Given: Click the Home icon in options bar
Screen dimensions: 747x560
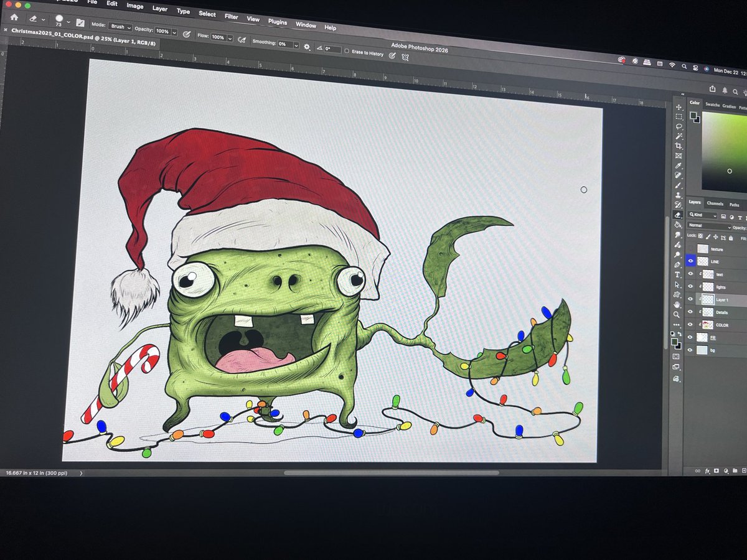Looking at the screenshot, I should pos(14,16).
